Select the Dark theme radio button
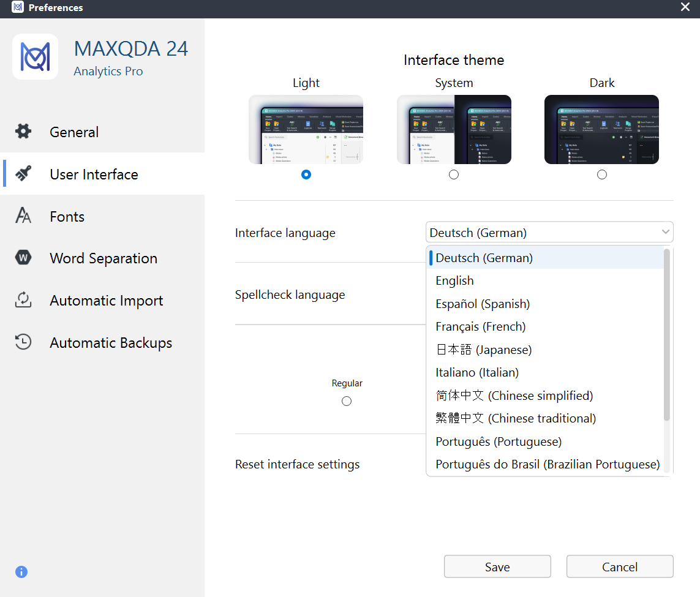 (602, 175)
